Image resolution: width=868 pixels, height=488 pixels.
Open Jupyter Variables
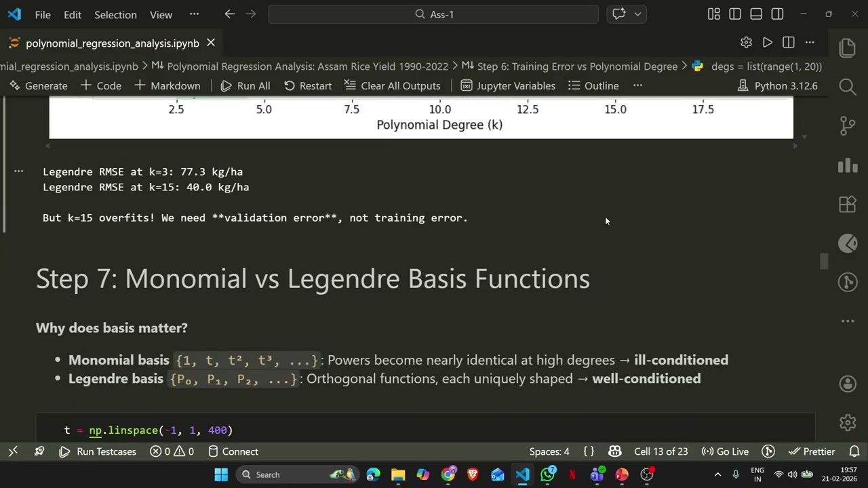(x=508, y=85)
